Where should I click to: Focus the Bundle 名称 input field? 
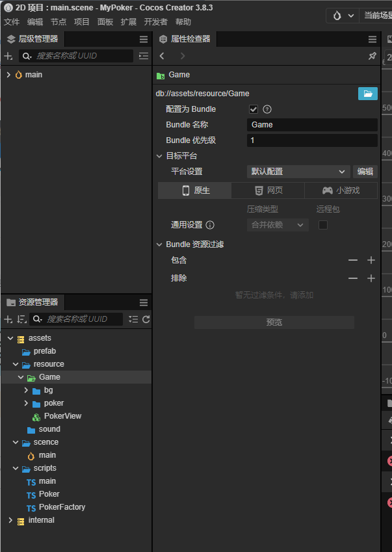pyautogui.click(x=312, y=125)
